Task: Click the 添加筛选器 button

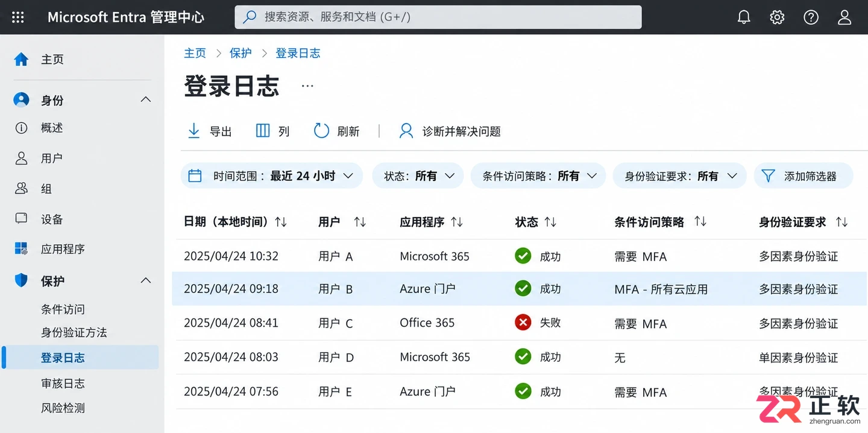Action: pyautogui.click(x=804, y=175)
